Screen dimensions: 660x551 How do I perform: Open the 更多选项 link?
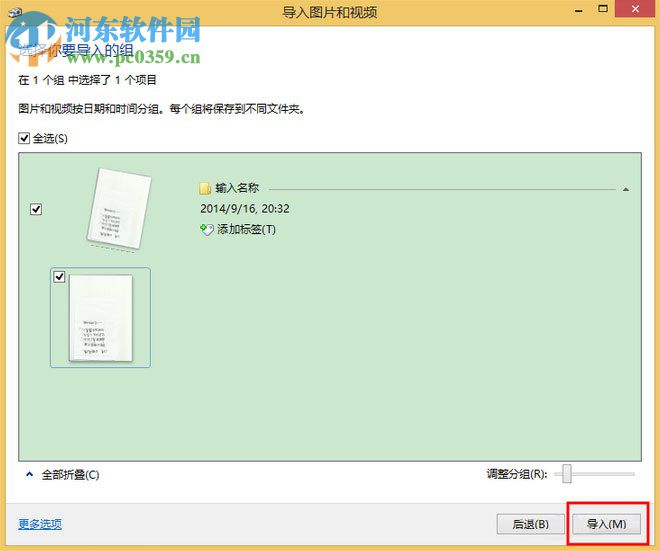(40, 524)
